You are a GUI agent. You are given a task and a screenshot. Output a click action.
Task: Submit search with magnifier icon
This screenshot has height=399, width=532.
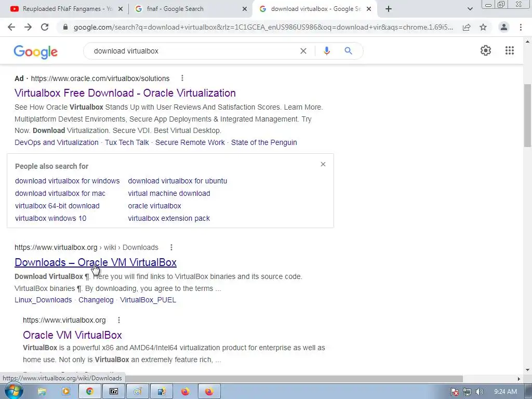click(348, 51)
